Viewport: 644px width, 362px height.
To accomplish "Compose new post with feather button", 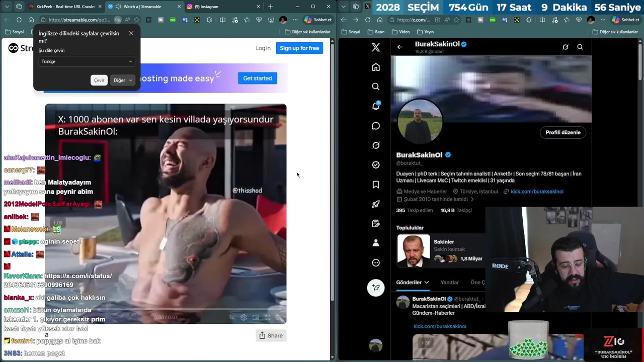I will coord(376,288).
